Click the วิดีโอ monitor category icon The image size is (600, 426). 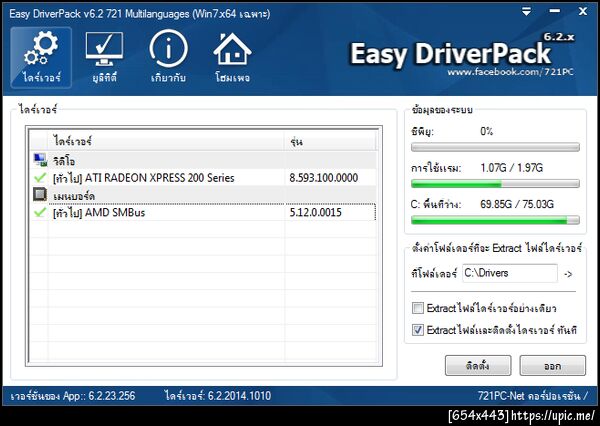click(x=40, y=160)
